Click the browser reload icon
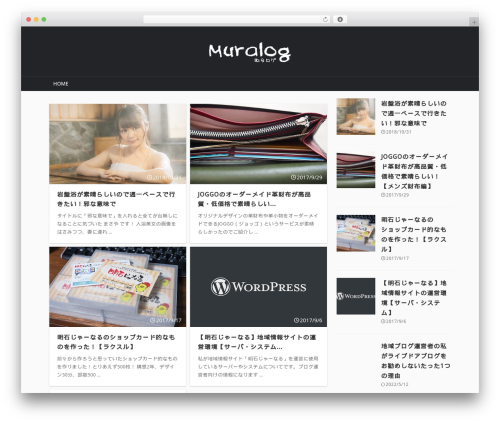Viewport: 500px width, 423px height. click(325, 20)
